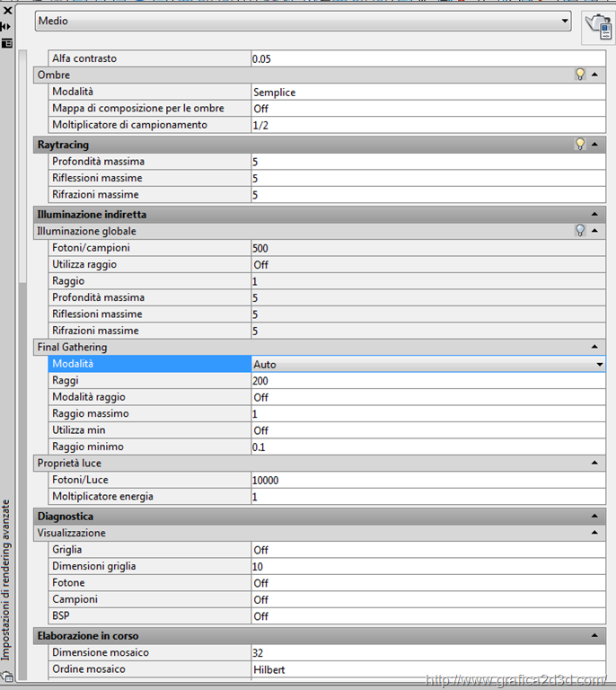This screenshot has width=616, height=690.
Task: Toggle the Ombre lightbulb icon
Action: (x=581, y=75)
